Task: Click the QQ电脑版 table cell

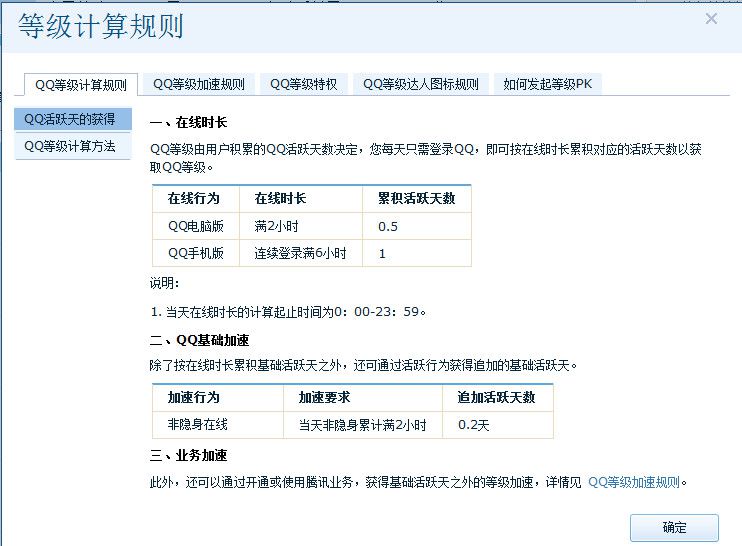Action: click(x=196, y=226)
